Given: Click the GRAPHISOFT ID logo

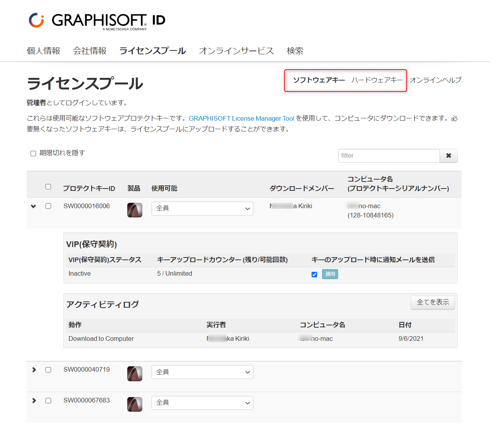Looking at the screenshot, I should pyautogui.click(x=97, y=21).
